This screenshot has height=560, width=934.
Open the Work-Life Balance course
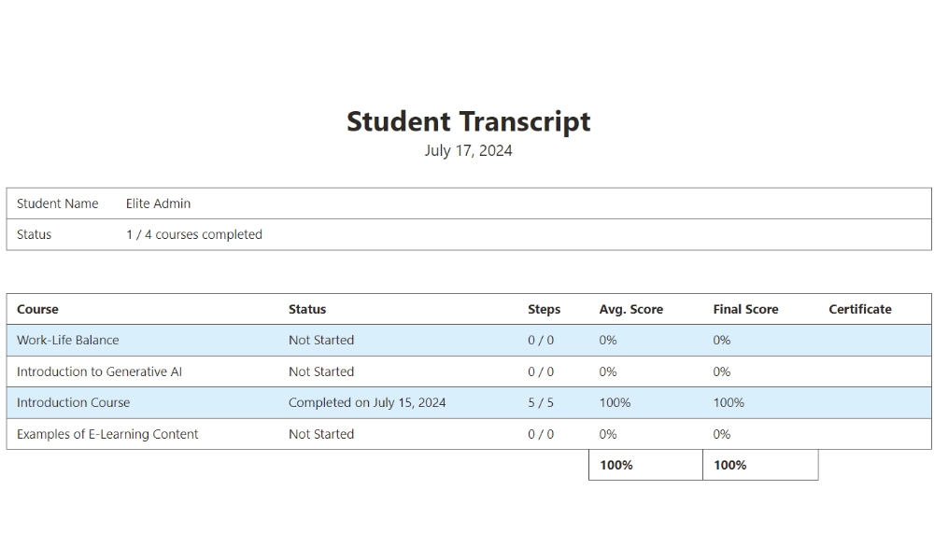pos(68,340)
